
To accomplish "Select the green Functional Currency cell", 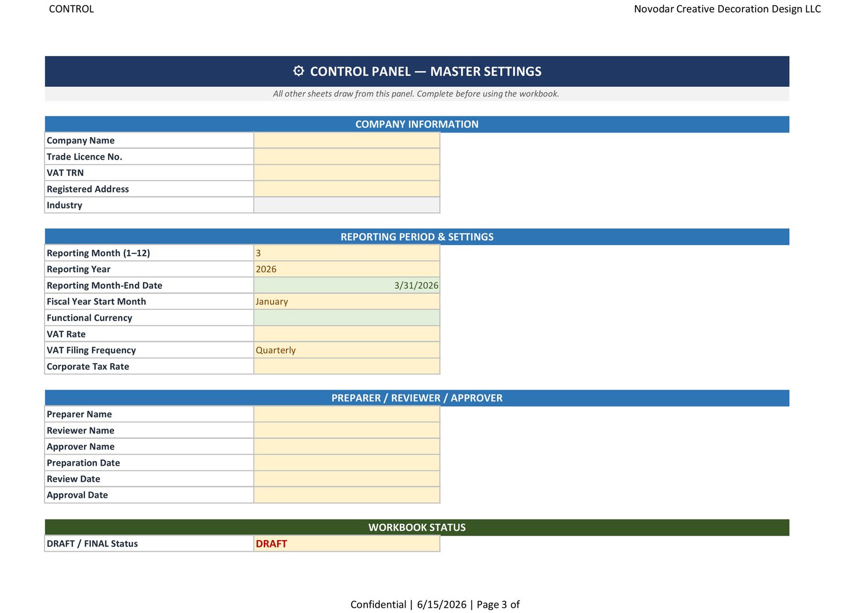I will point(347,318).
